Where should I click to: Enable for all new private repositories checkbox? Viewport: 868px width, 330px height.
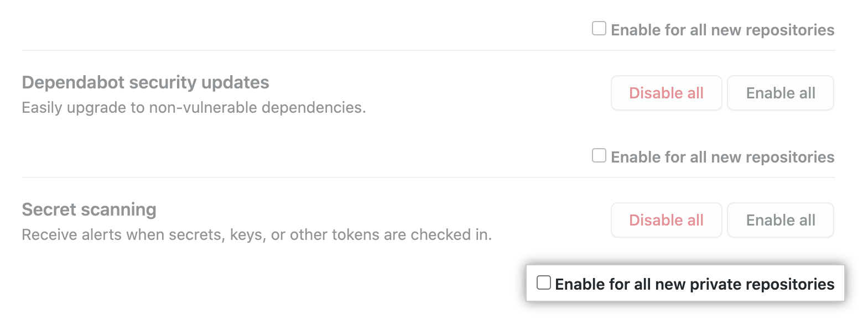click(544, 282)
